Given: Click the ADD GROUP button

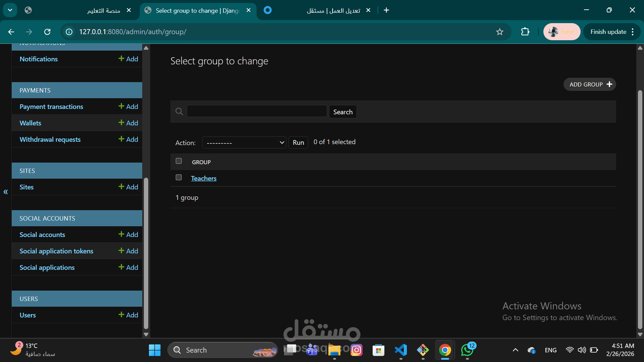Looking at the screenshot, I should click(589, 84).
